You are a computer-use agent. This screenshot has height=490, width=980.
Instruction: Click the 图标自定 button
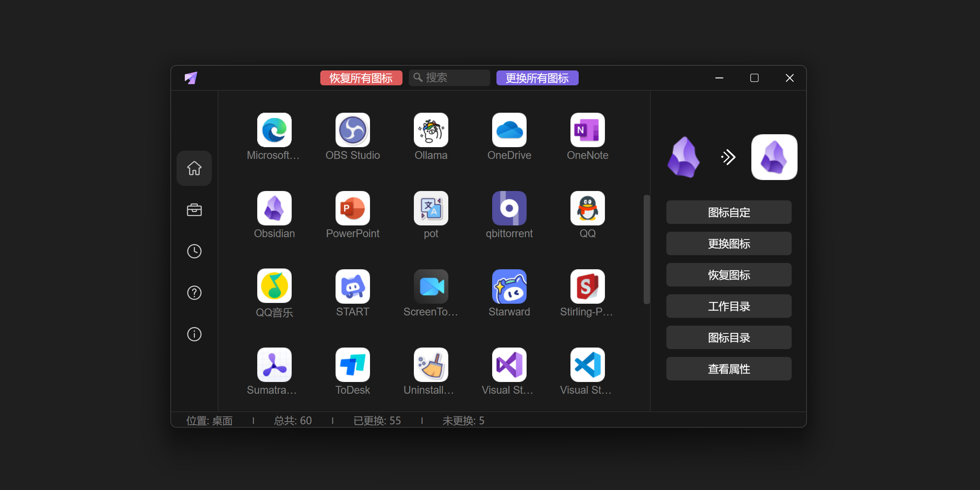point(728,212)
